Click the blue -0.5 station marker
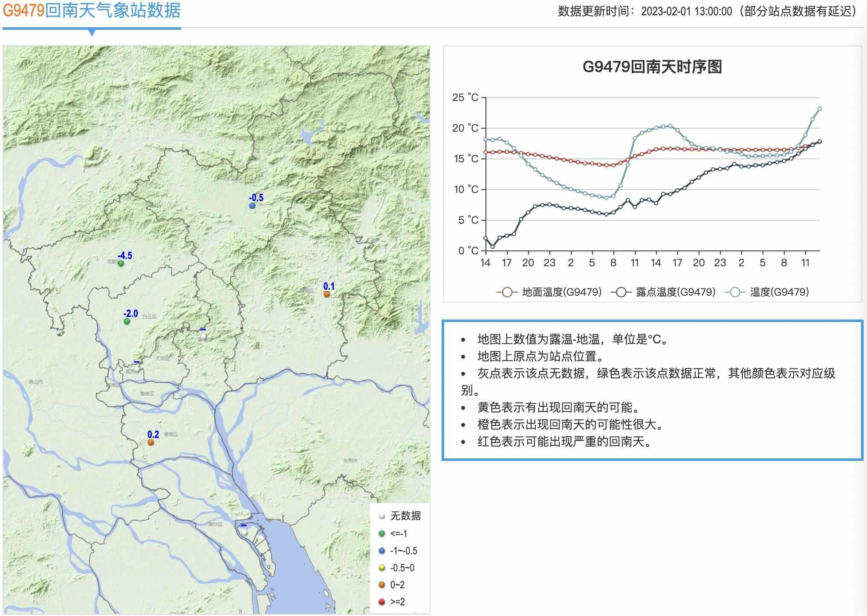 [252, 206]
